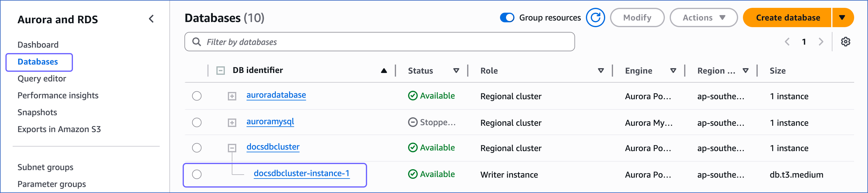This screenshot has height=193, width=868.
Task: Open the auroramysql link
Action: [270, 121]
